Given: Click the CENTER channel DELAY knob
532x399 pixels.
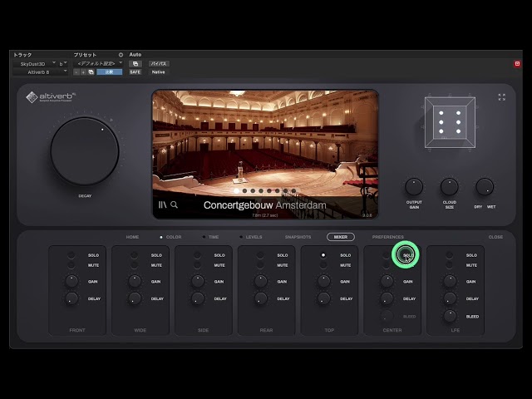Looking at the screenshot, I should [x=387, y=298].
